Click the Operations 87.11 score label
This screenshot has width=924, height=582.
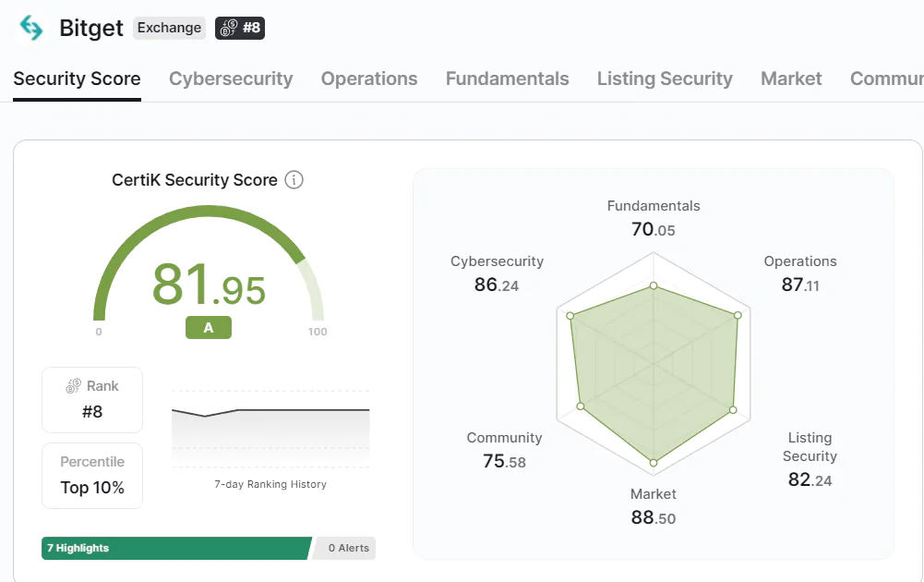(x=800, y=273)
